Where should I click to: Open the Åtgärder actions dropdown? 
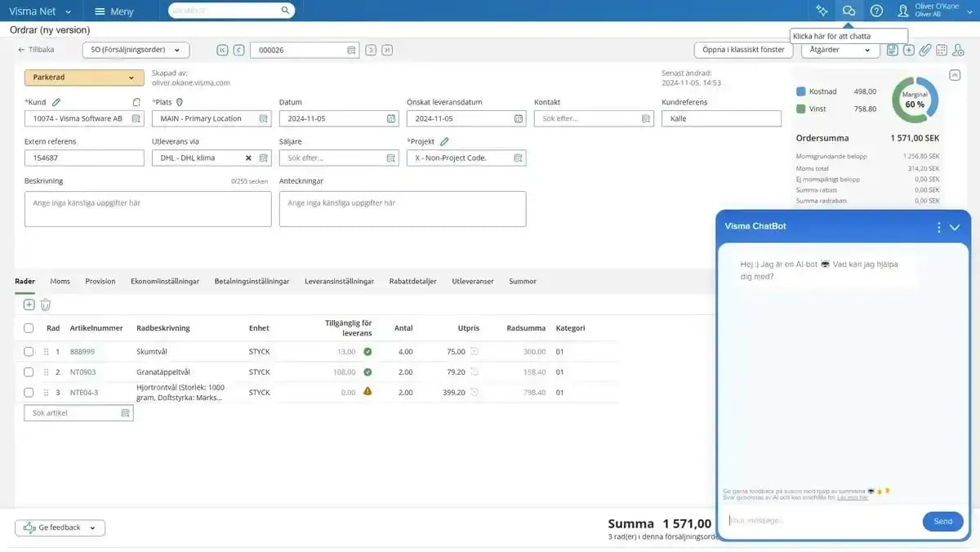click(x=840, y=50)
